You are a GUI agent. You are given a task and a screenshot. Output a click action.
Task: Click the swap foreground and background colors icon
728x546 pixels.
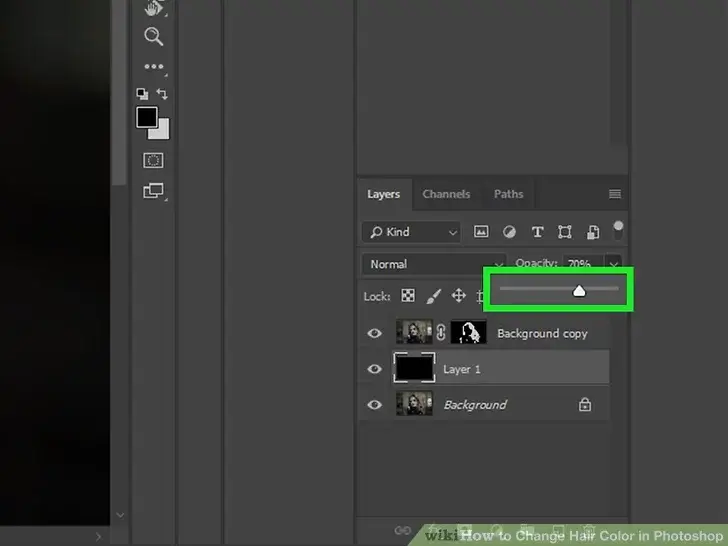pos(162,94)
